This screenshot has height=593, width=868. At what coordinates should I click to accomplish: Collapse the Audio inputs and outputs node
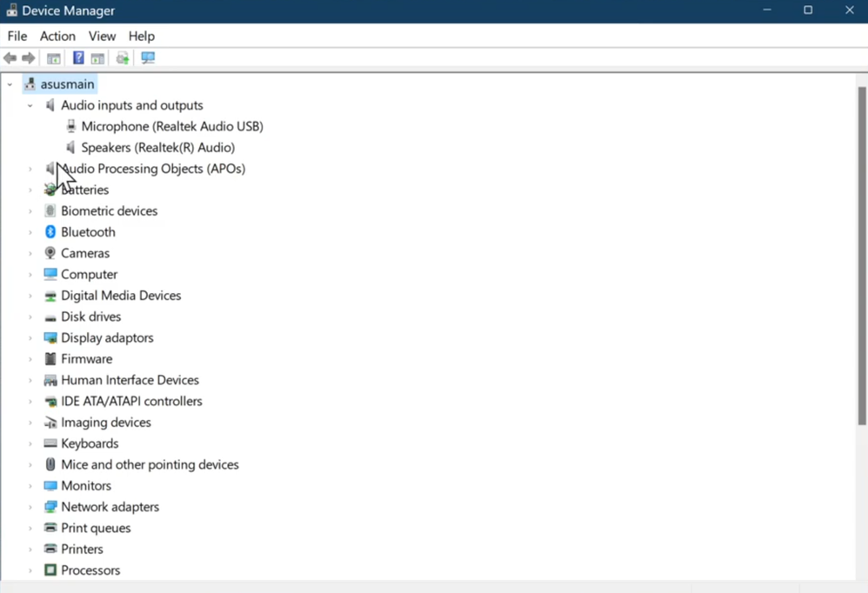30,105
